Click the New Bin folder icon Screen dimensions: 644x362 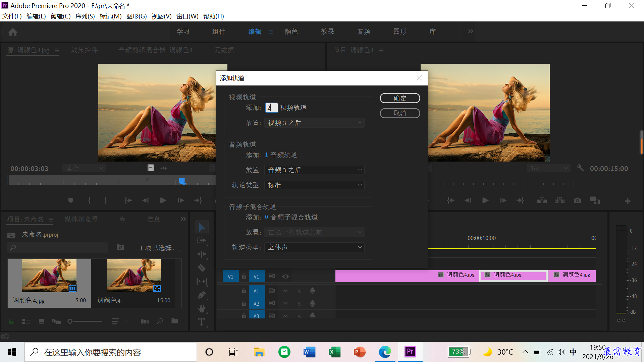175,321
